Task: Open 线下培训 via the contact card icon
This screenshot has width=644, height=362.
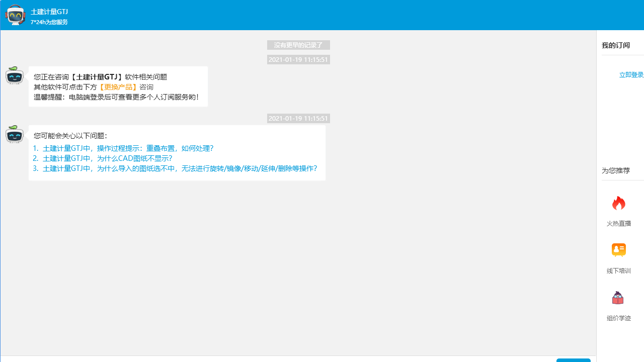Action: coord(618,250)
